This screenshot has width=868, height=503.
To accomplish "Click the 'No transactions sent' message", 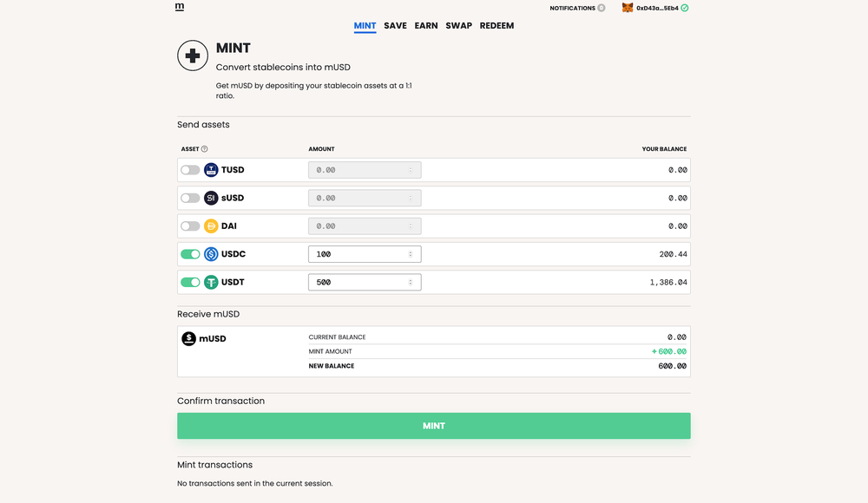I will tap(254, 483).
